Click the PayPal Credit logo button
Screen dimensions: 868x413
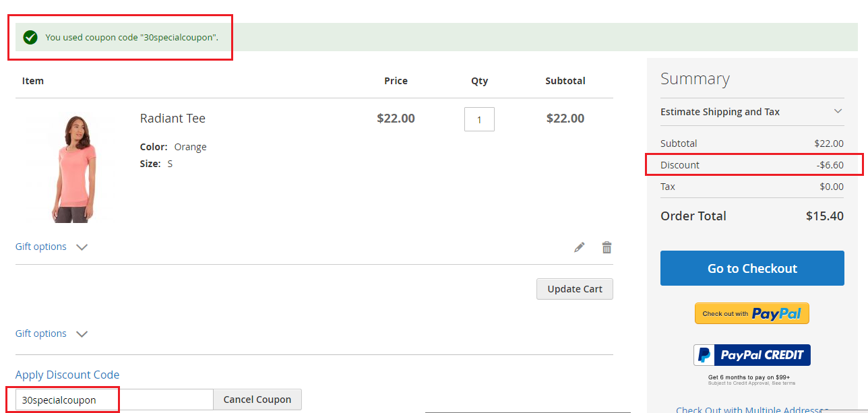tap(751, 355)
